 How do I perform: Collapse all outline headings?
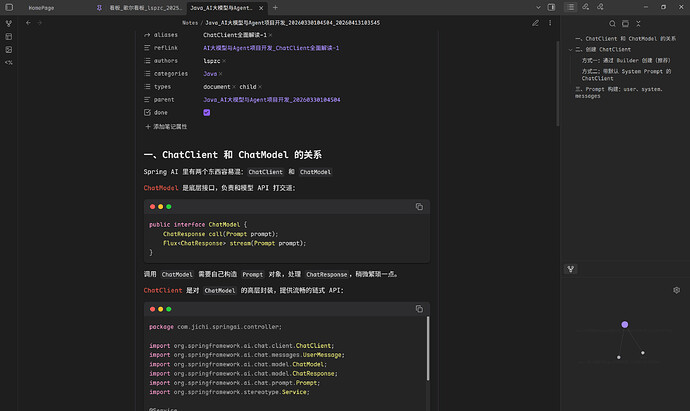(639, 24)
